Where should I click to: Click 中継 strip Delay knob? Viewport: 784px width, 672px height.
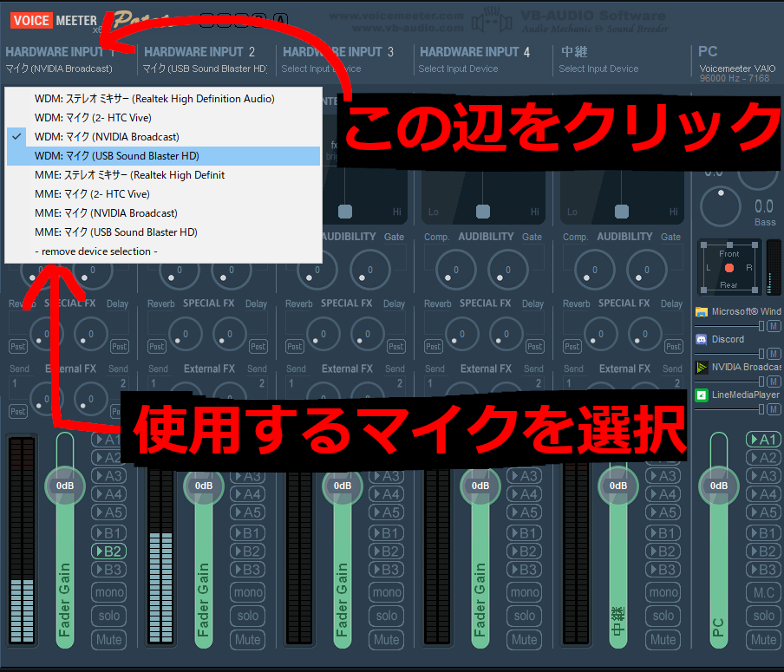point(645,334)
